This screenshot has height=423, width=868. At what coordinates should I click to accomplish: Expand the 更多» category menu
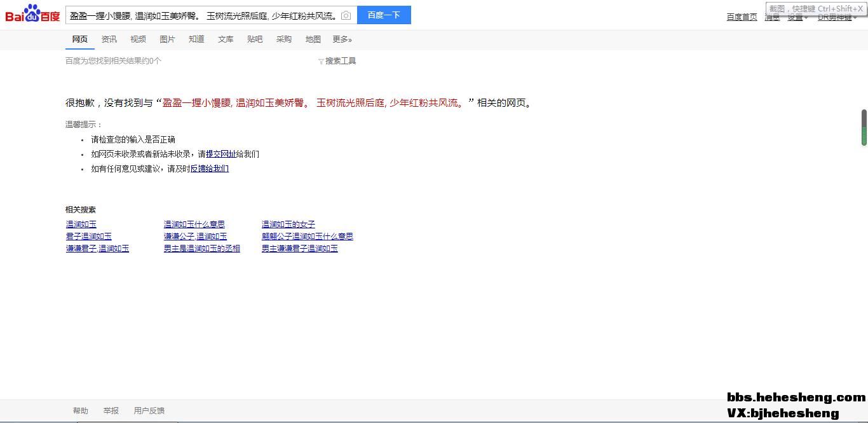tap(342, 39)
